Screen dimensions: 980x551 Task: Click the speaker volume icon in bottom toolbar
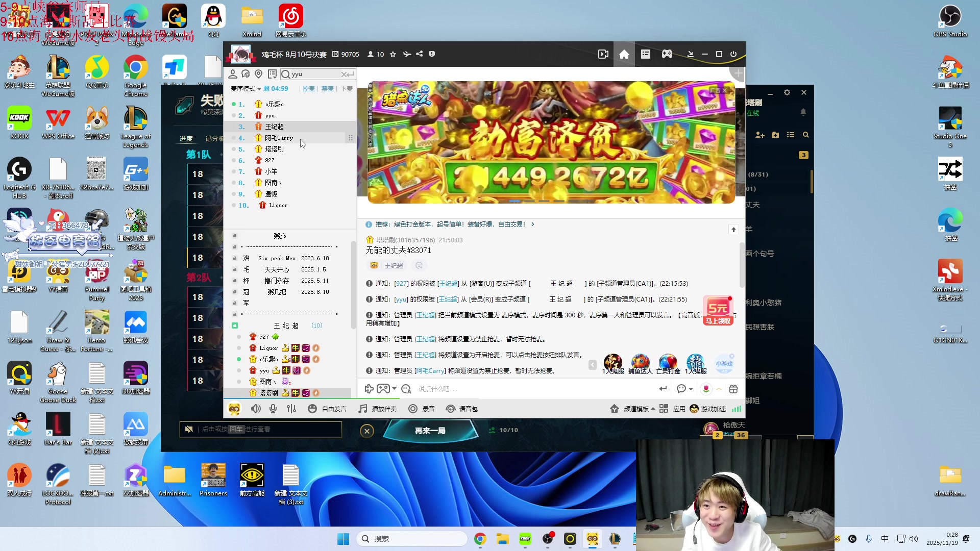pyautogui.click(x=256, y=409)
